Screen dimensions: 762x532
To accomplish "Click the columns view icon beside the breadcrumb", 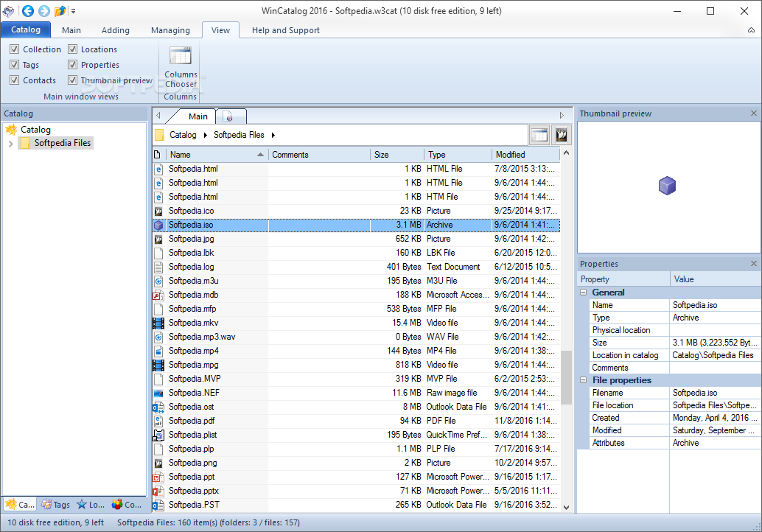I will (x=539, y=135).
